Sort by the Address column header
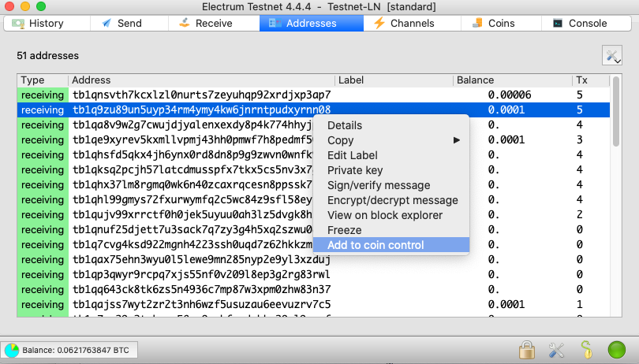639x364 pixels. [x=201, y=80]
